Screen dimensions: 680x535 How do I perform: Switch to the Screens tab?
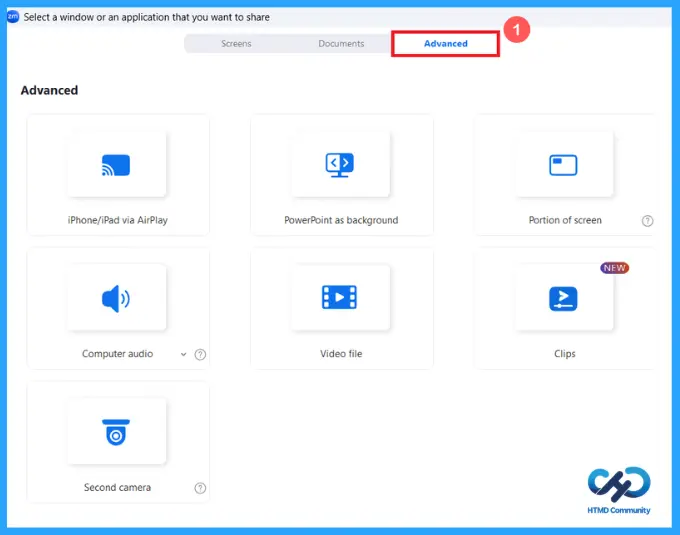point(236,43)
